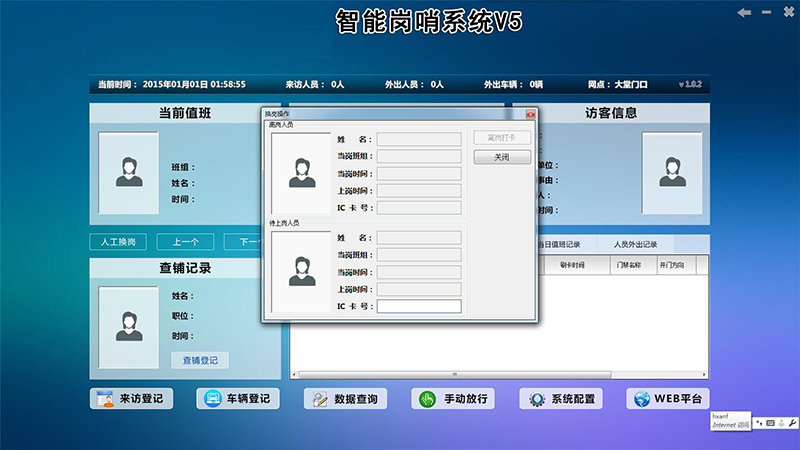Open the 数据查询 data query icon
This screenshot has height=450, width=800.
[318, 399]
